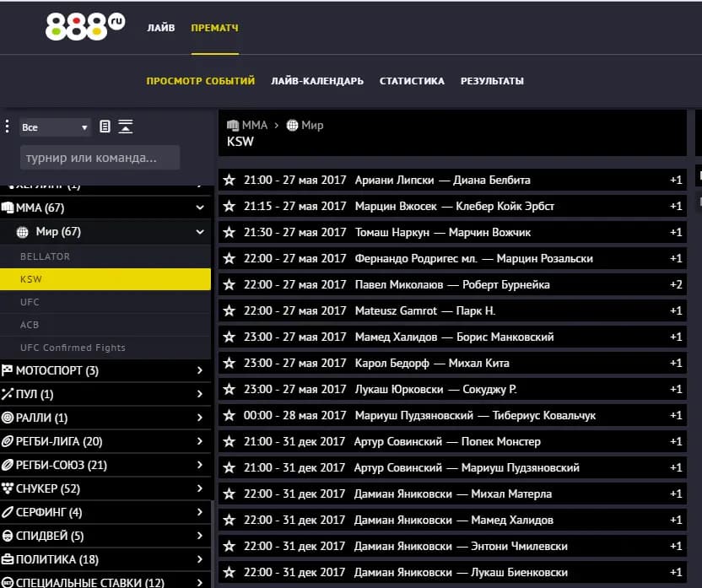The width and height of the screenshot is (702, 588).
Task: Open +1 markets for Халидов — Манковский
Action: pos(676,337)
